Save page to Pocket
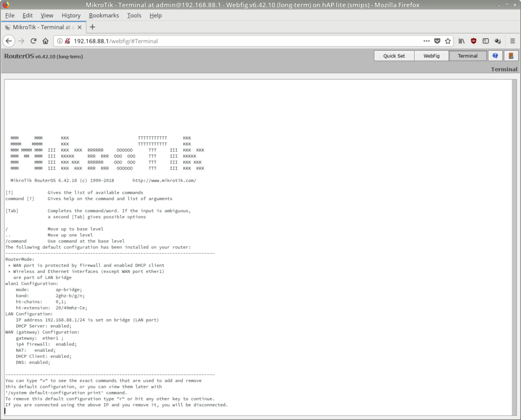Viewport: 521px width, 420px height. point(437,41)
